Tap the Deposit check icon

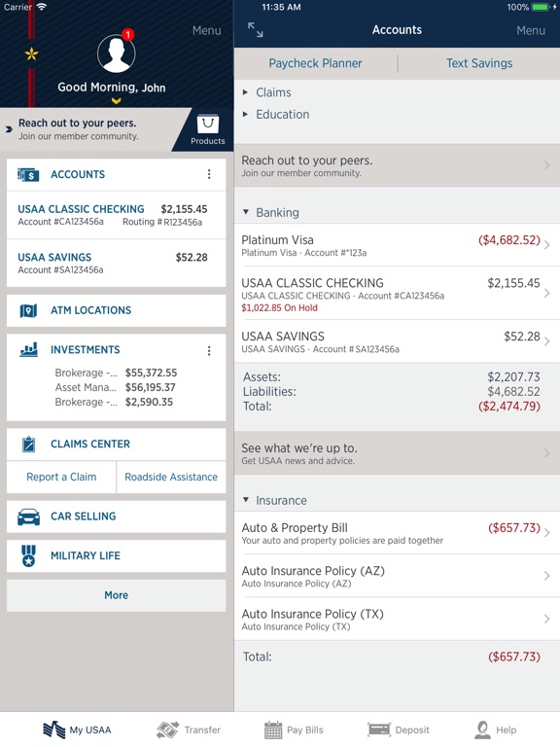(379, 729)
